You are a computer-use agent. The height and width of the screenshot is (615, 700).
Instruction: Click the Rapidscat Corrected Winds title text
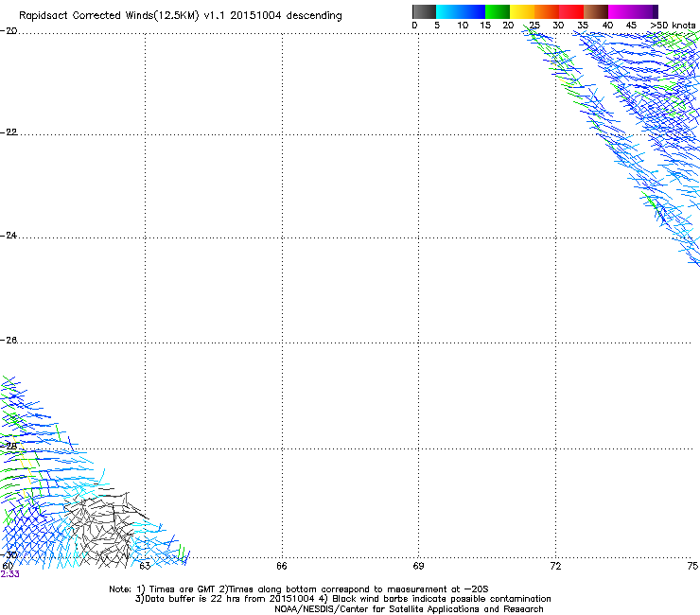pos(181,16)
